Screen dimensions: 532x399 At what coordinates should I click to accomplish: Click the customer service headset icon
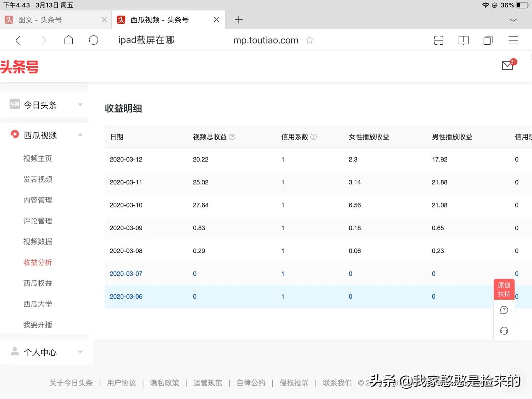point(504,331)
